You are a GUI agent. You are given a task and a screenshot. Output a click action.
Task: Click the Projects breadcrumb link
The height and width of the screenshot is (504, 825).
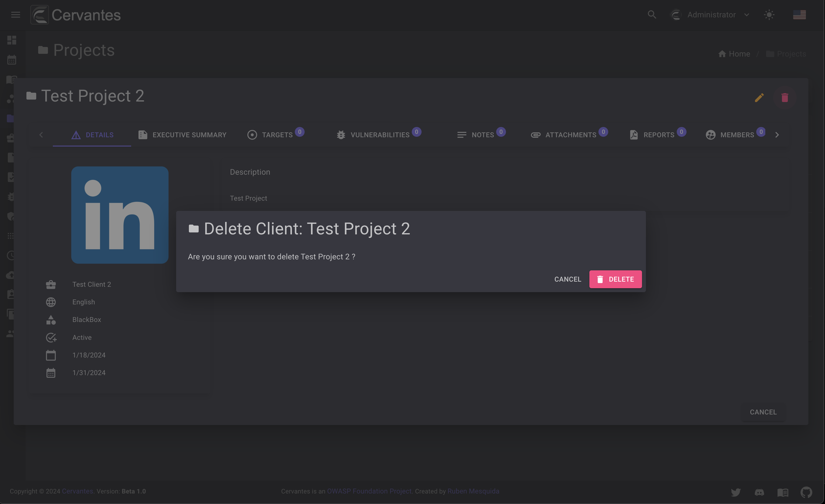(786, 54)
